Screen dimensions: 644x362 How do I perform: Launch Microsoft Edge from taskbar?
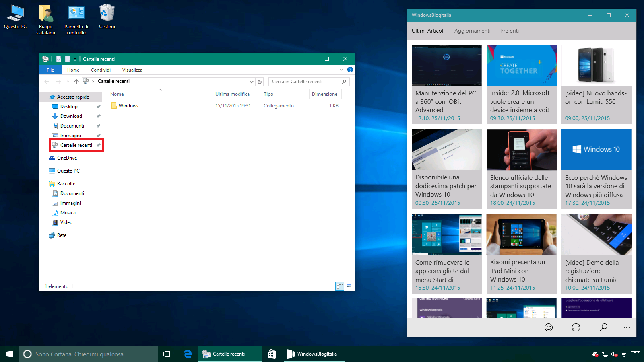(188, 354)
